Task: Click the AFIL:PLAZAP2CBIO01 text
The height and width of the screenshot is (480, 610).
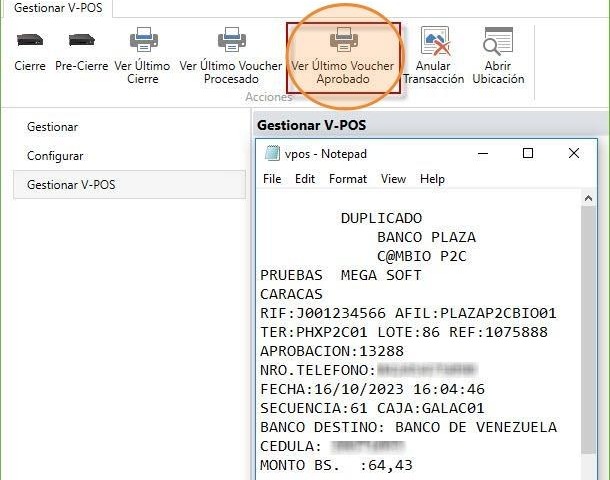Action: [475, 314]
